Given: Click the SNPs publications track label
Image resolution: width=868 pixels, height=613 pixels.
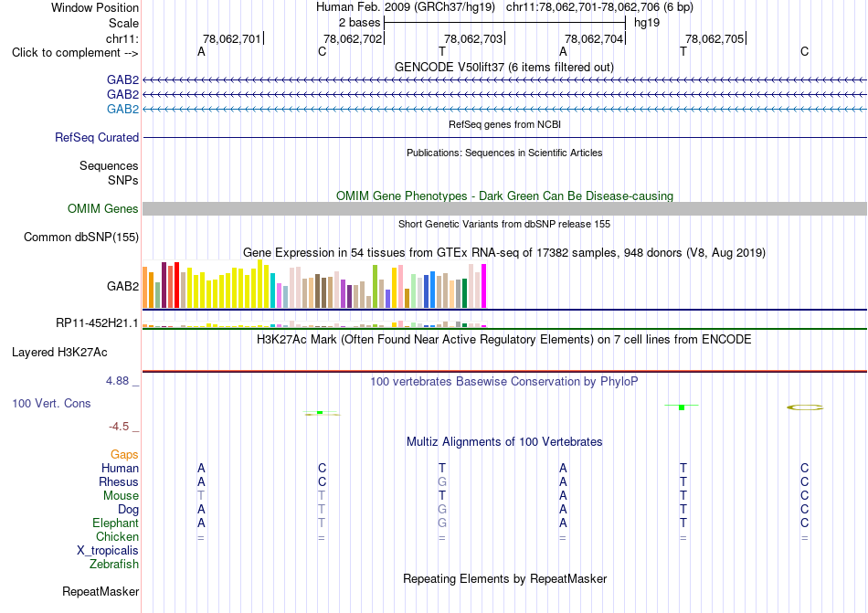Looking at the screenshot, I should point(123,180).
